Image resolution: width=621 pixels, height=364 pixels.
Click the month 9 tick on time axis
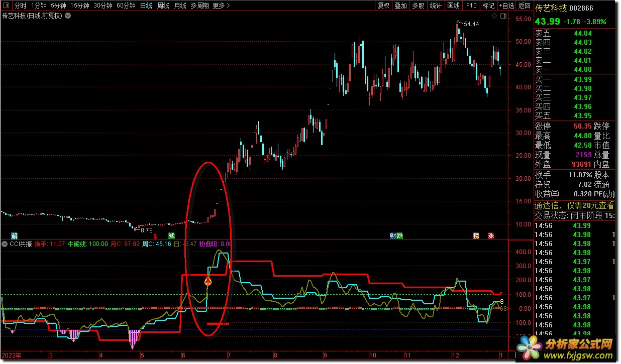click(325, 355)
